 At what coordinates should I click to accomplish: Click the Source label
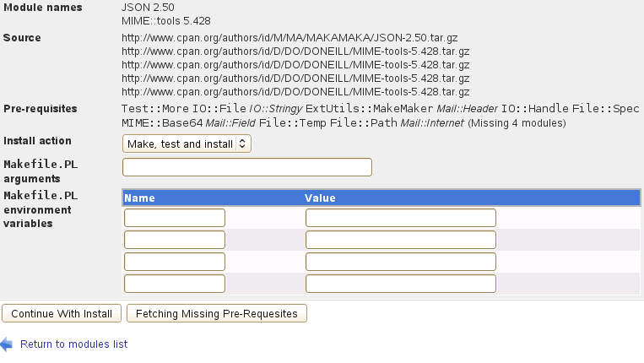coord(22,38)
